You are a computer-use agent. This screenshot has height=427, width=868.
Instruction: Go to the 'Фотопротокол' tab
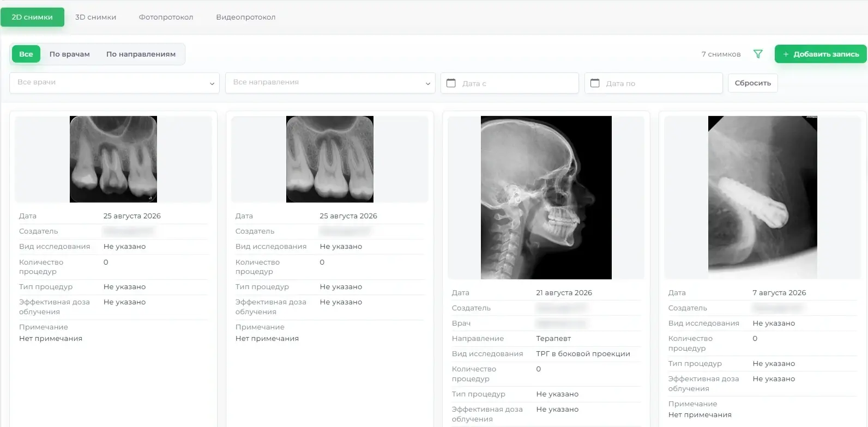point(166,17)
